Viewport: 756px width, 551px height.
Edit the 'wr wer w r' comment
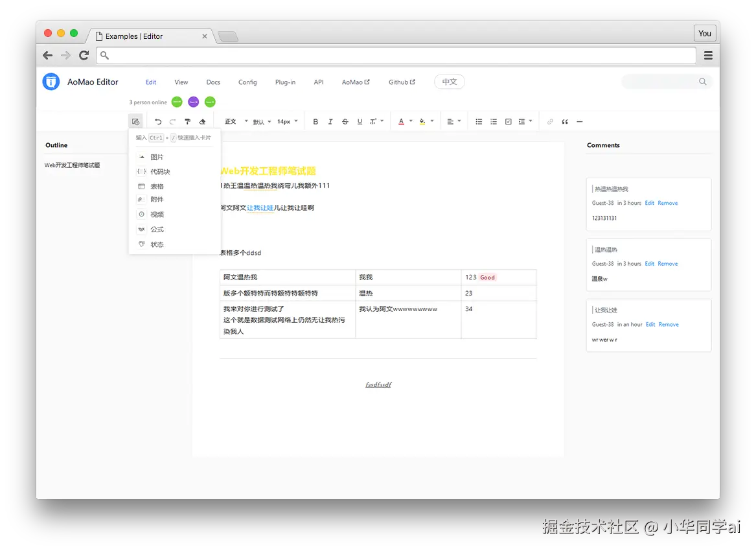pos(650,325)
